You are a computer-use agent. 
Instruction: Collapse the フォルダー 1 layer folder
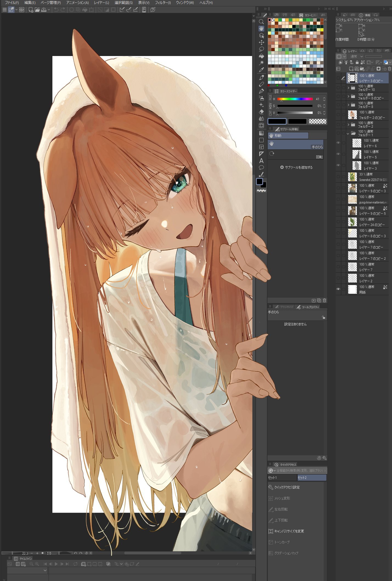[x=348, y=133]
